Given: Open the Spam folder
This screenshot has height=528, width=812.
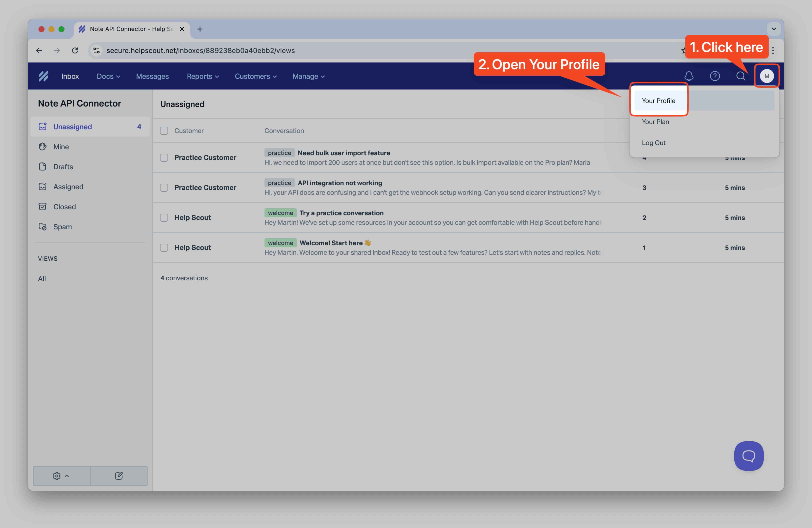Looking at the screenshot, I should tap(90, 227).
